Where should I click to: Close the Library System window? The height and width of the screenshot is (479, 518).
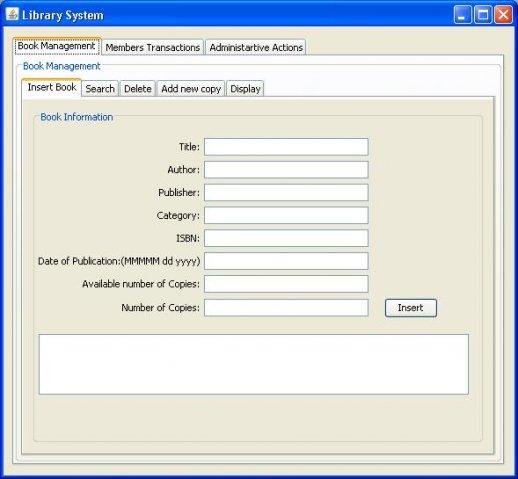pos(503,15)
